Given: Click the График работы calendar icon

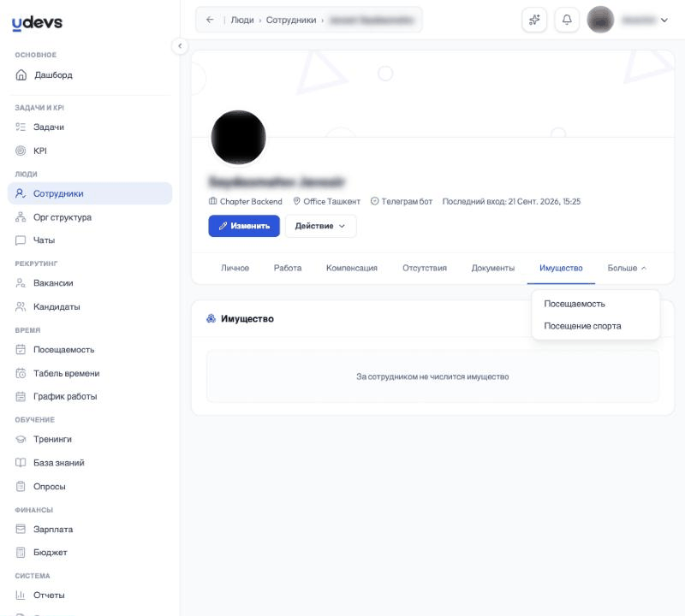Looking at the screenshot, I should (21, 396).
